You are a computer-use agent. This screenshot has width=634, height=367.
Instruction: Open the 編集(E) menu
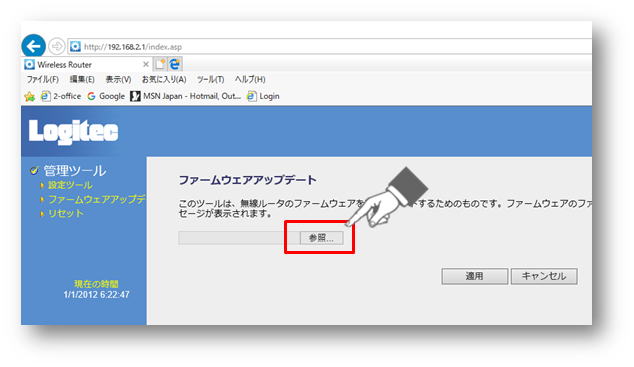pyautogui.click(x=82, y=80)
